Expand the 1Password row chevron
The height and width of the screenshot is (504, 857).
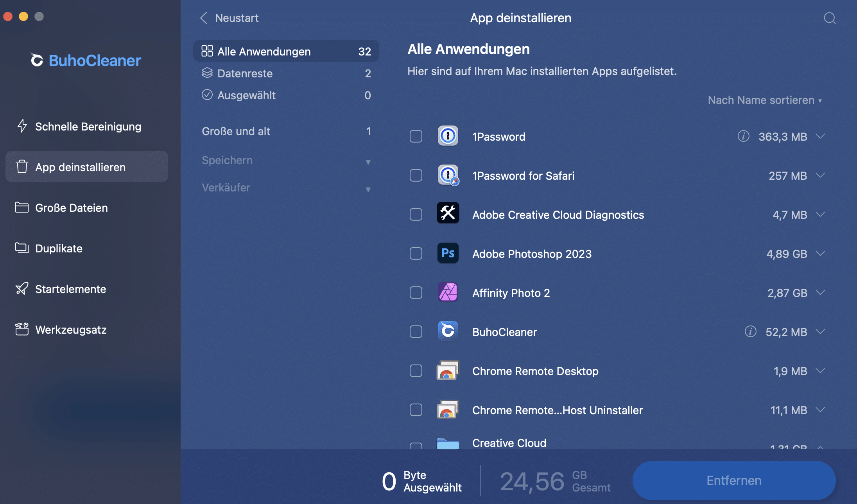(820, 136)
